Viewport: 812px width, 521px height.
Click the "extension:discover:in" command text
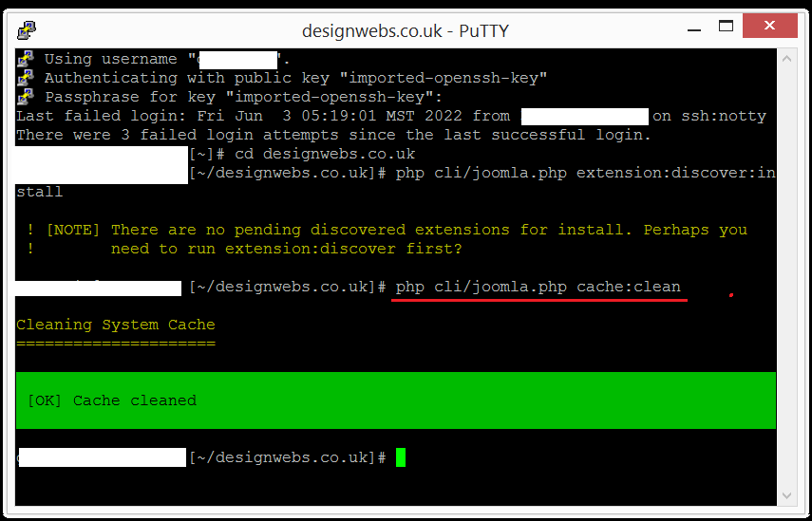675,173
